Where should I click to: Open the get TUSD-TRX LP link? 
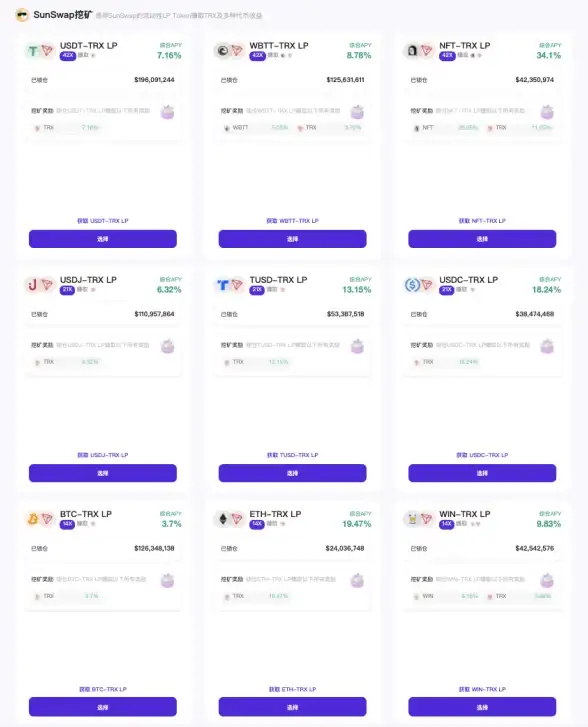pos(293,455)
